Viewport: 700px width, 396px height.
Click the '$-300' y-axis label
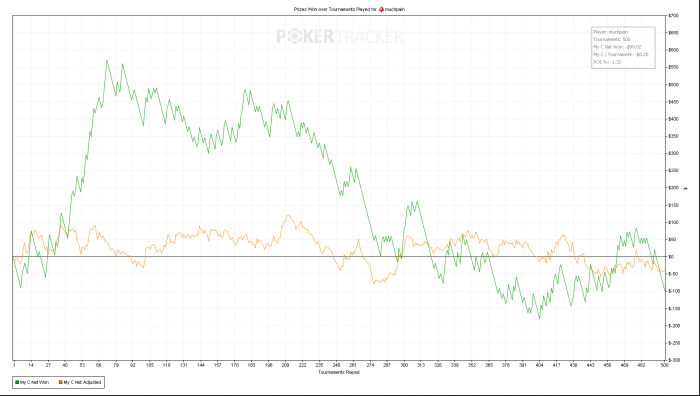[x=674, y=360]
